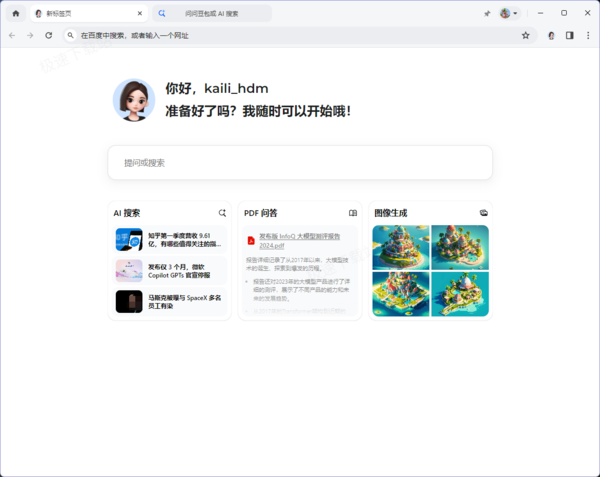Close the 新标签页 tab
This screenshot has height=477, width=600.
tap(140, 13)
